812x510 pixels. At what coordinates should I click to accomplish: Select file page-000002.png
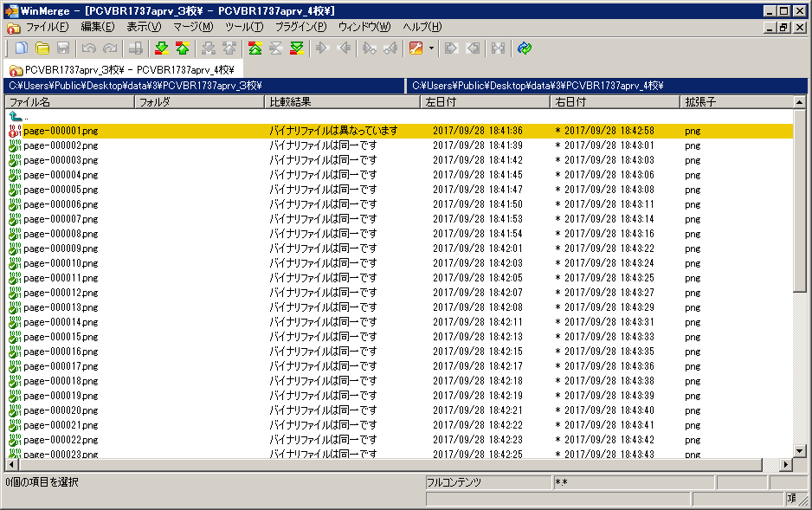click(x=61, y=145)
